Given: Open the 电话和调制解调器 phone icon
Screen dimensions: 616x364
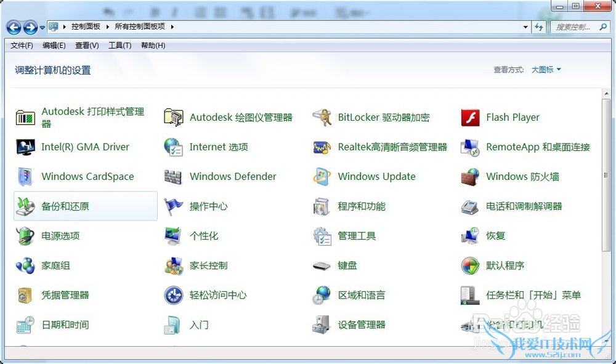Looking at the screenshot, I should point(470,206).
